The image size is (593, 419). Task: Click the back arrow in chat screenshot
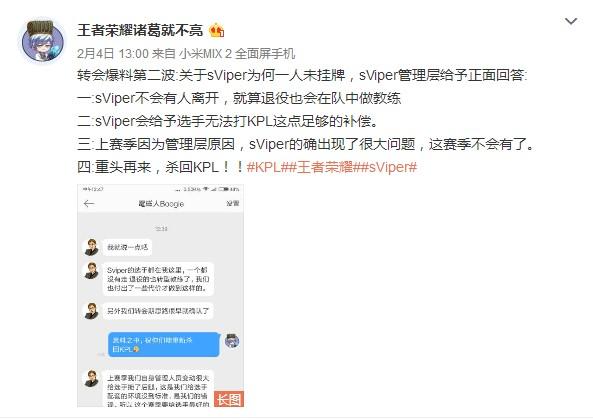click(89, 204)
